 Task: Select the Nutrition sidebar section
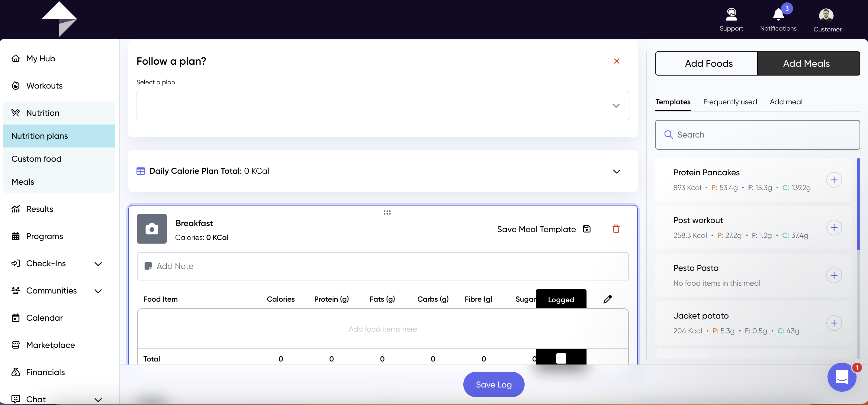[x=59, y=113]
